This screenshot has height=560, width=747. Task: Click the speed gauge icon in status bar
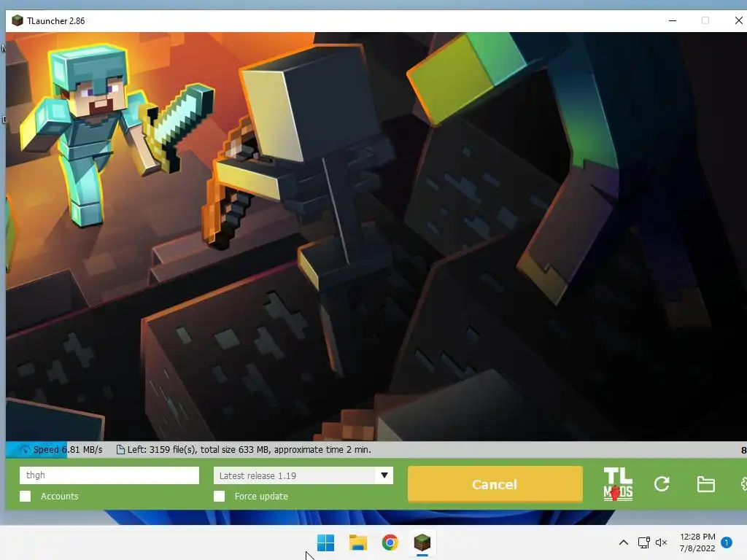pyautogui.click(x=24, y=449)
